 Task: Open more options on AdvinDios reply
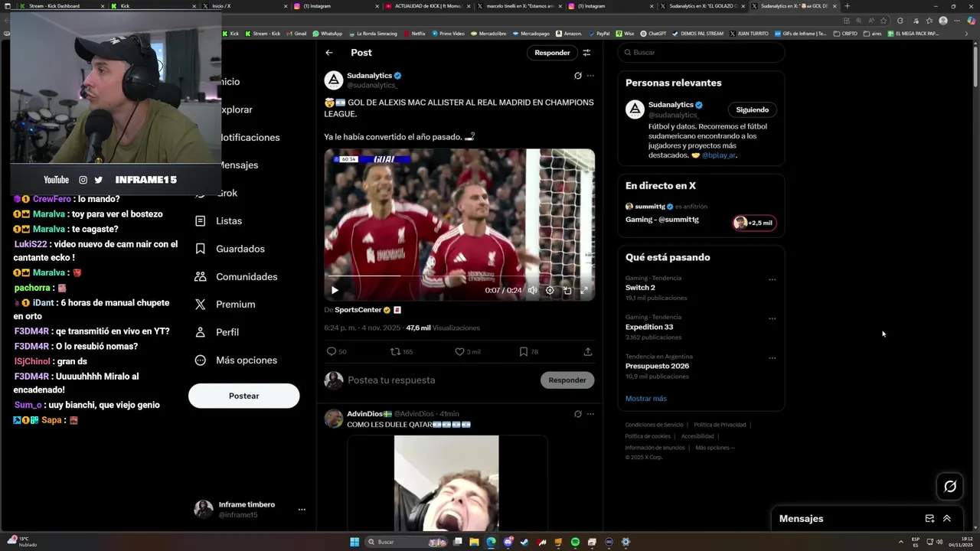(x=590, y=414)
